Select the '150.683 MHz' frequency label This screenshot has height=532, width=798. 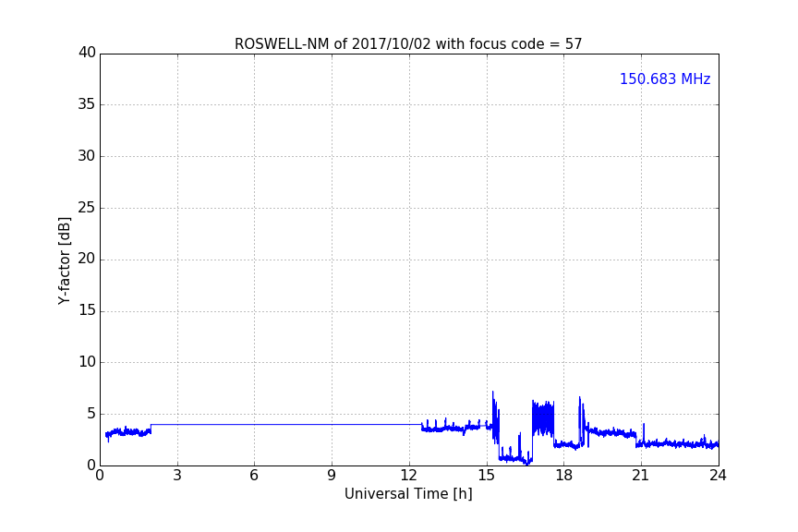[x=665, y=79]
